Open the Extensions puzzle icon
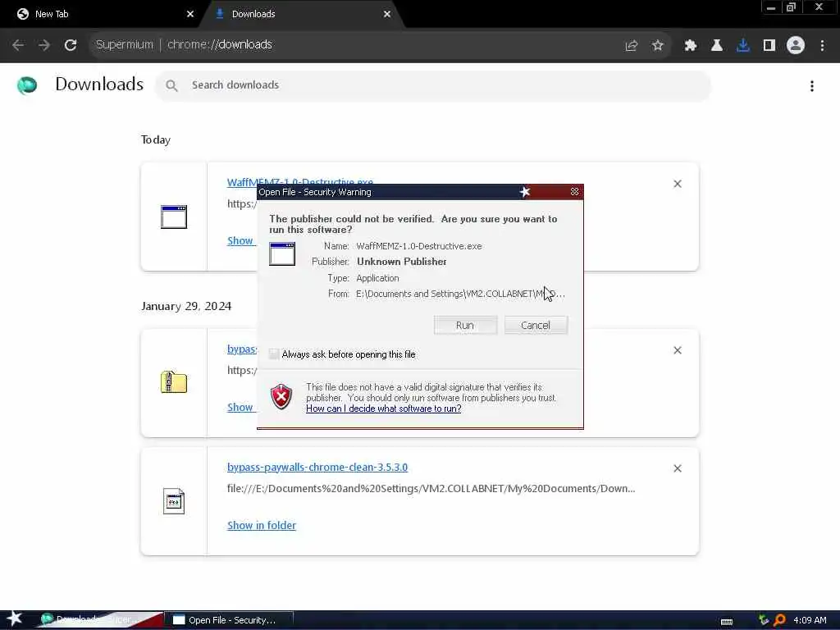Image resolution: width=840 pixels, height=630 pixels. (691, 46)
